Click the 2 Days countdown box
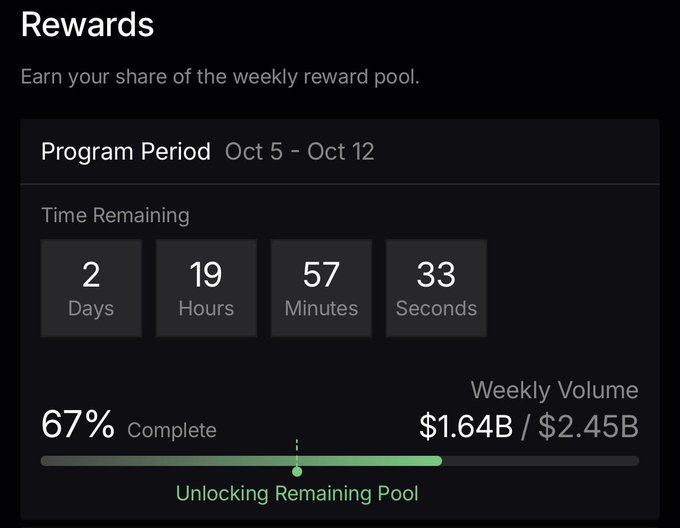 click(x=91, y=288)
